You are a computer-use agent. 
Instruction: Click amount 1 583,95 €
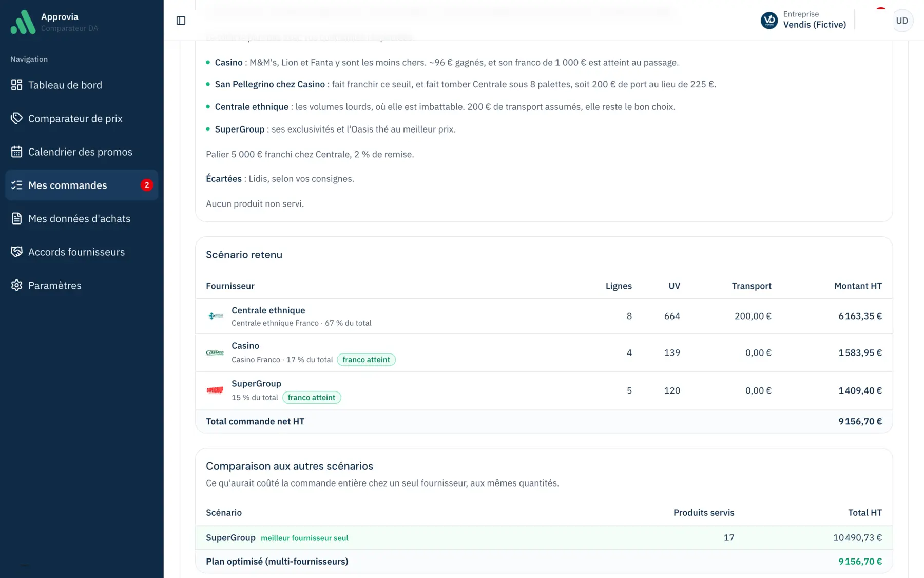click(x=860, y=353)
